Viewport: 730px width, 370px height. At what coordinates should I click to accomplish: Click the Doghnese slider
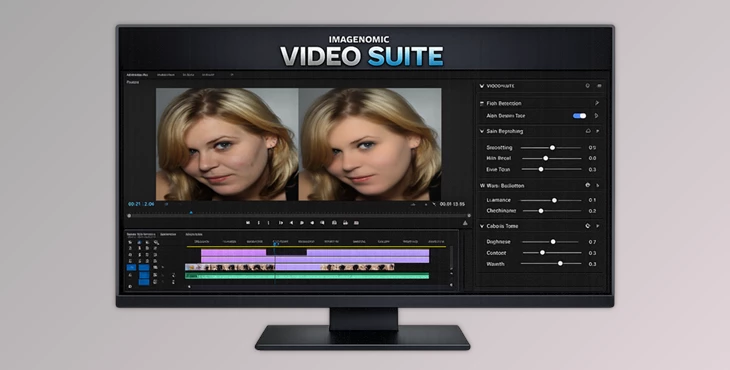point(550,242)
